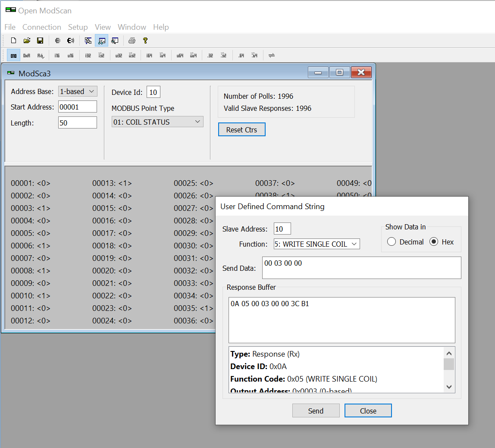
Task: Open the MODBUS Point Type dropdown
Action: (157, 122)
